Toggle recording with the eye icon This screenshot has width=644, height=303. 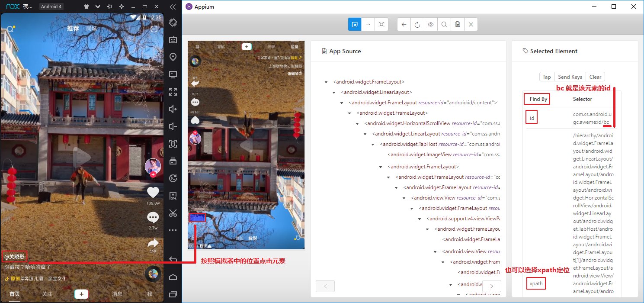[x=431, y=25]
